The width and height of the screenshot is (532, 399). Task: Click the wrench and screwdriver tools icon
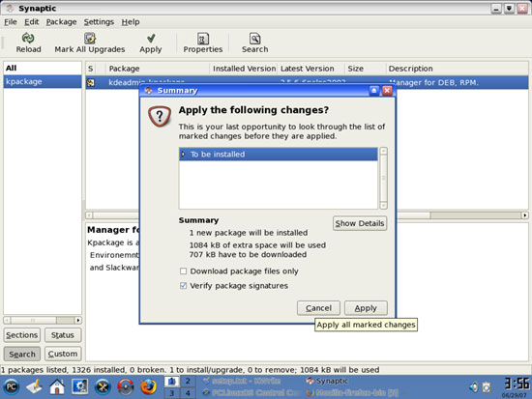tap(103, 386)
